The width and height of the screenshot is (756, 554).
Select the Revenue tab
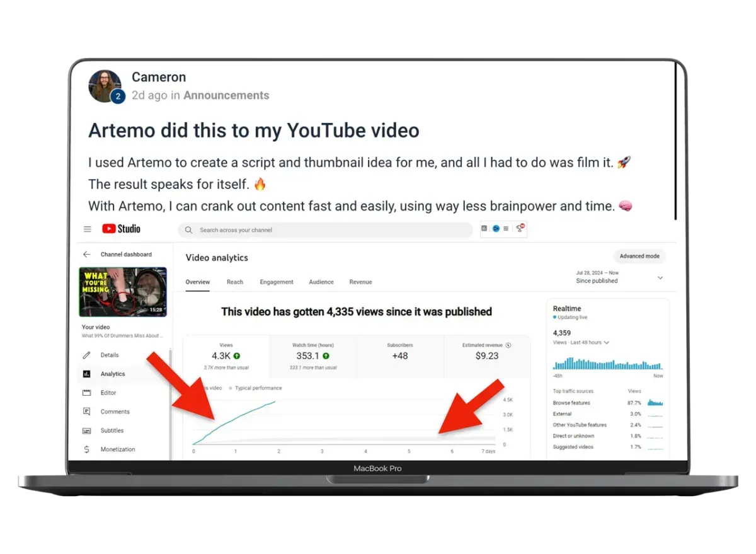point(360,282)
